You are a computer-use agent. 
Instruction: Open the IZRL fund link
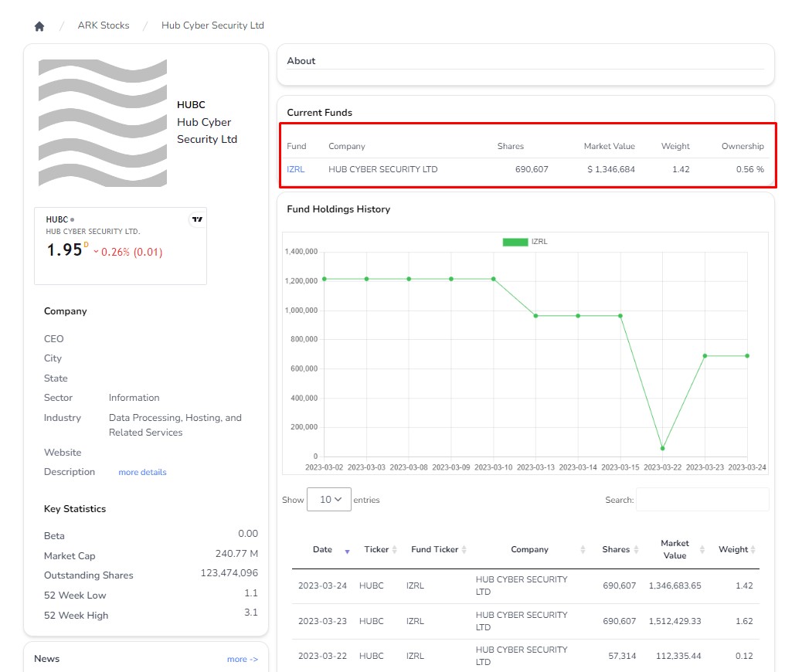click(296, 169)
